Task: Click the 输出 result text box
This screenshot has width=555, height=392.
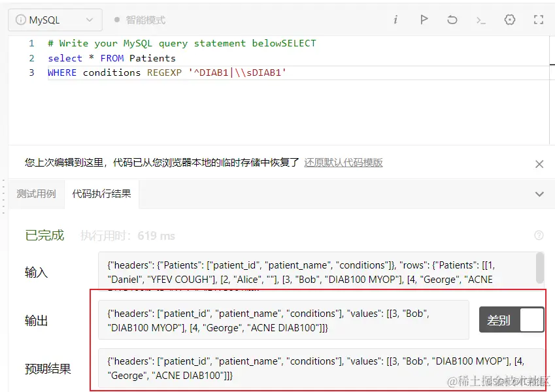Action: click(x=284, y=320)
